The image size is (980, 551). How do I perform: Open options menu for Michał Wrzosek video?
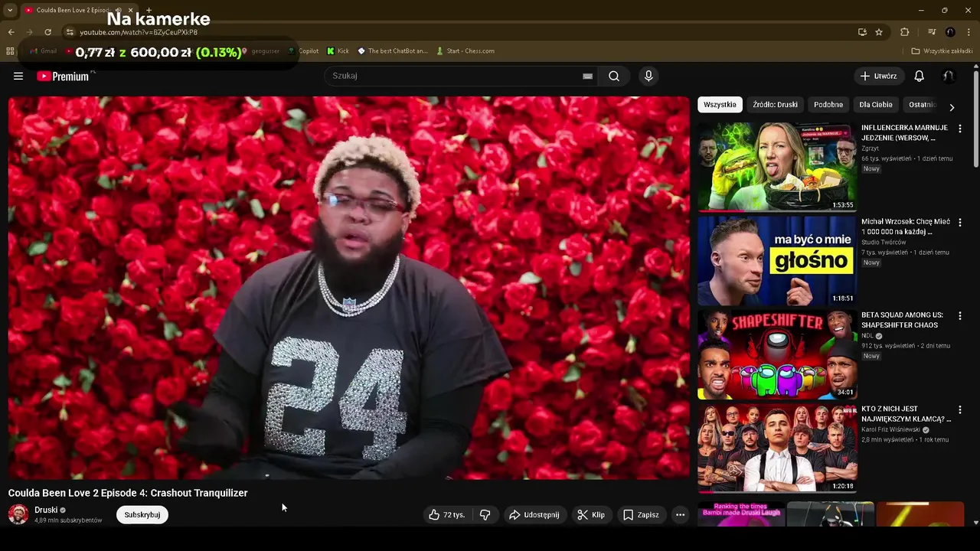coord(959,223)
